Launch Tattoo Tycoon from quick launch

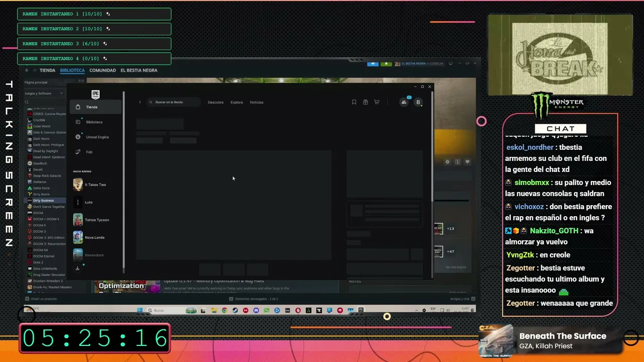pyautogui.click(x=96, y=220)
